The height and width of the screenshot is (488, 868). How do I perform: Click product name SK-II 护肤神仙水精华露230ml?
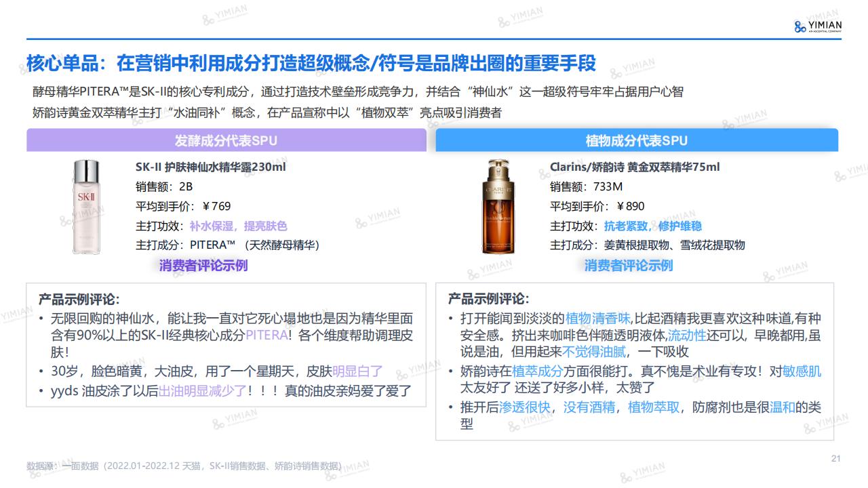coord(211,167)
